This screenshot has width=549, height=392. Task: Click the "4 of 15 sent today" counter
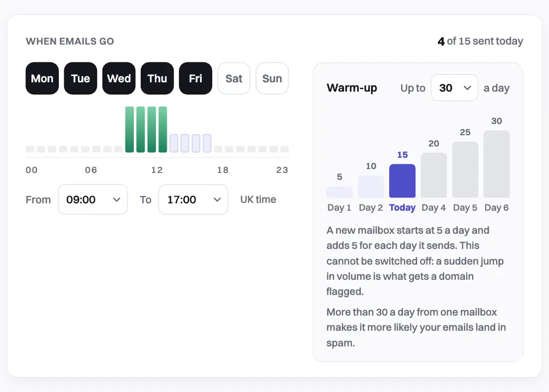pyautogui.click(x=480, y=41)
